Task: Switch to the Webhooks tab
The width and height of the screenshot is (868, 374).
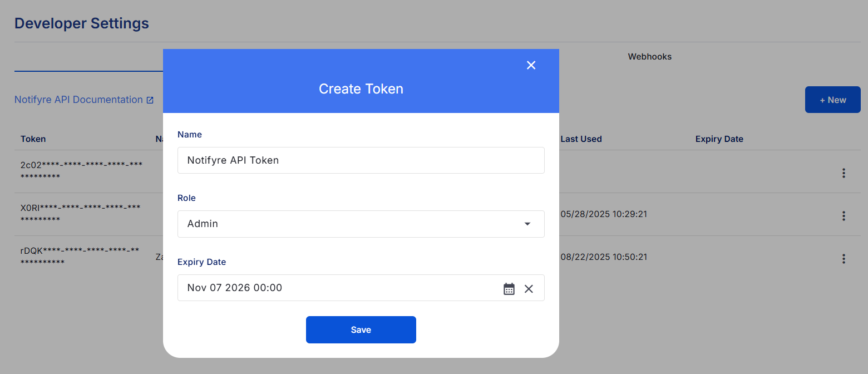Action: [x=649, y=57]
